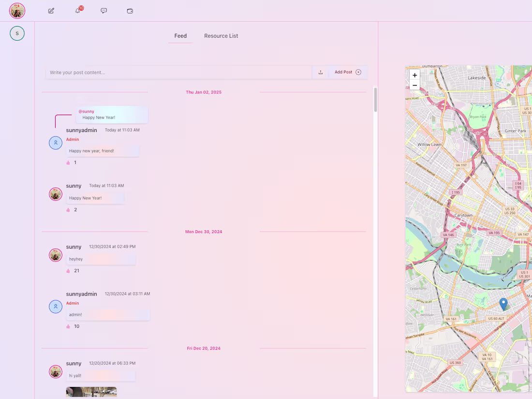Click the Willow Lawn label on map
The height and width of the screenshot is (399, 532).
click(429, 145)
